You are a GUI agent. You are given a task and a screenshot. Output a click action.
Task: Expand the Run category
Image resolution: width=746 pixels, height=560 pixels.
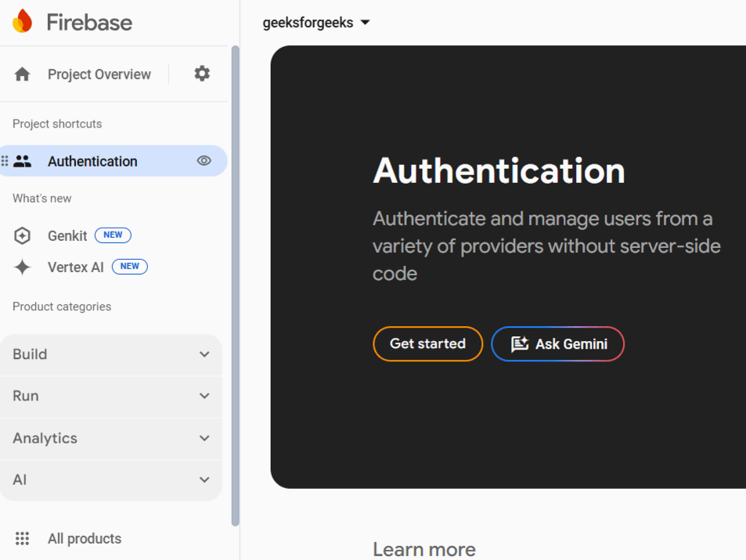[111, 396]
